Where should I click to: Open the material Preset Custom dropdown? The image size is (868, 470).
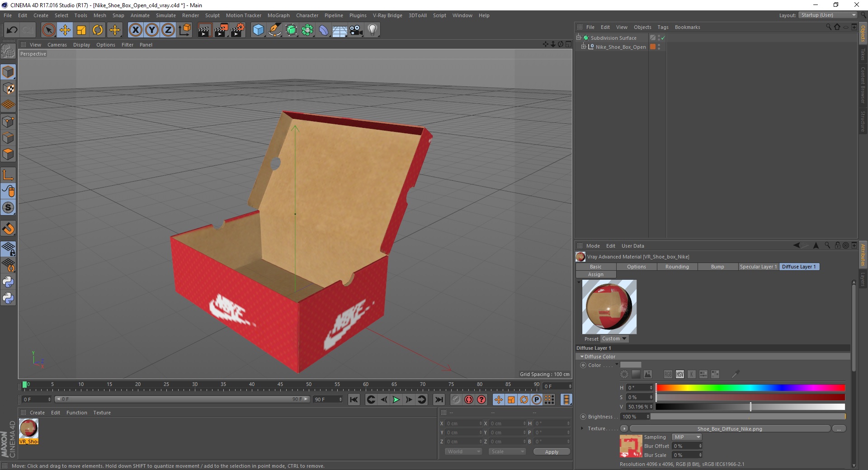click(x=614, y=338)
